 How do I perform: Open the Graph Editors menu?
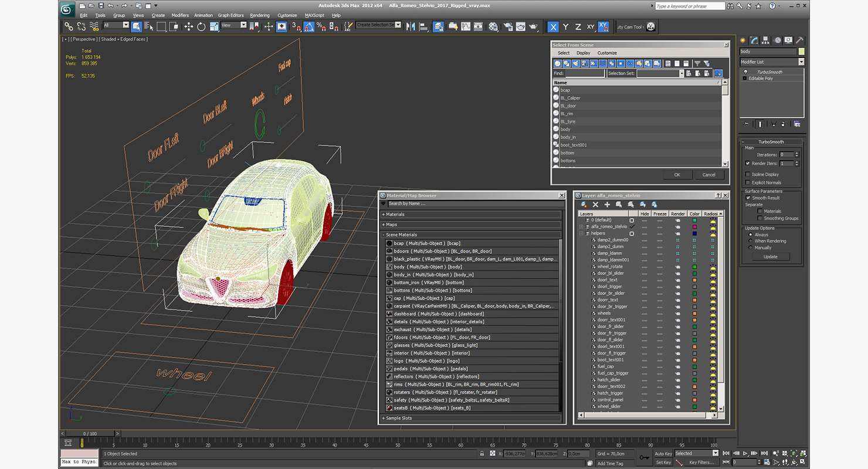point(230,15)
